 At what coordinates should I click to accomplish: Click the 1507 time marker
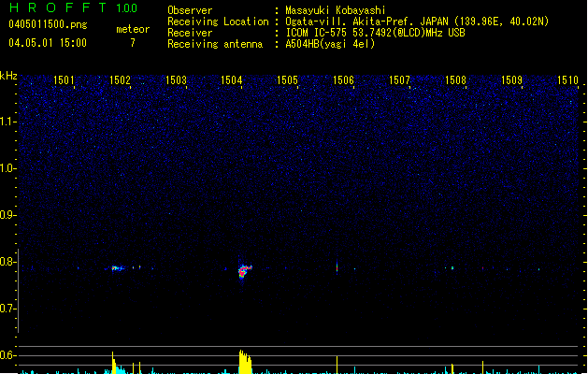399,80
